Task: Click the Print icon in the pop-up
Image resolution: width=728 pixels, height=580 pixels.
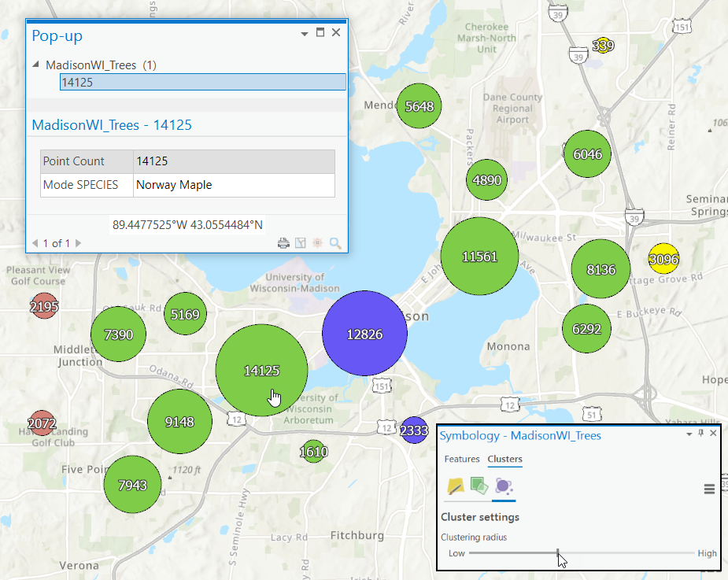Action: [283, 242]
